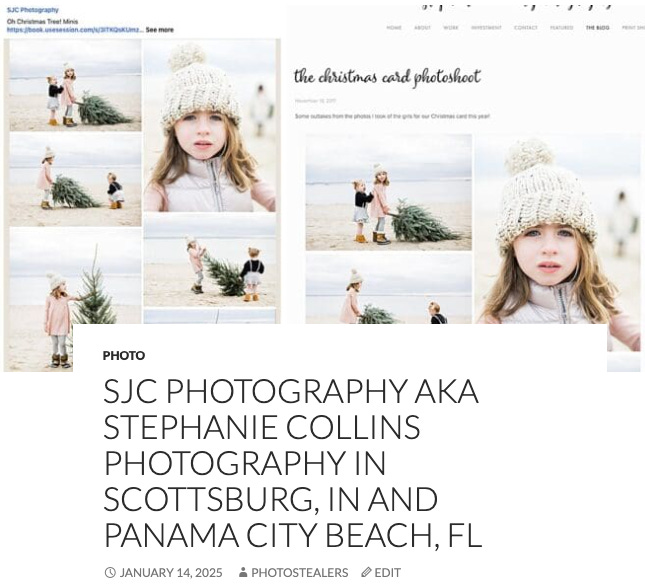
Task: Open the PHOTO category link
Action: point(123,355)
